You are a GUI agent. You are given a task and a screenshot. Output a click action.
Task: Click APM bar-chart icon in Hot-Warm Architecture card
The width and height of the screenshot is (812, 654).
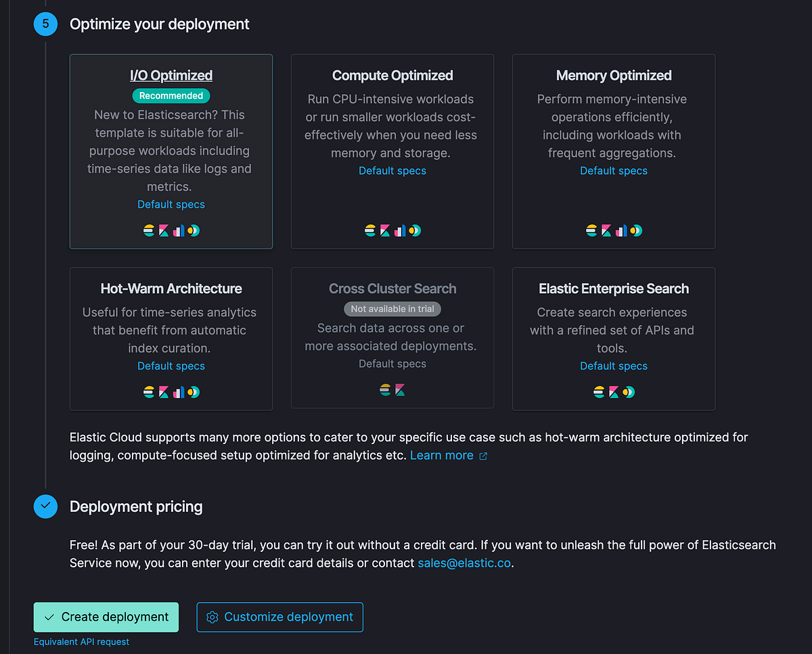click(x=179, y=392)
